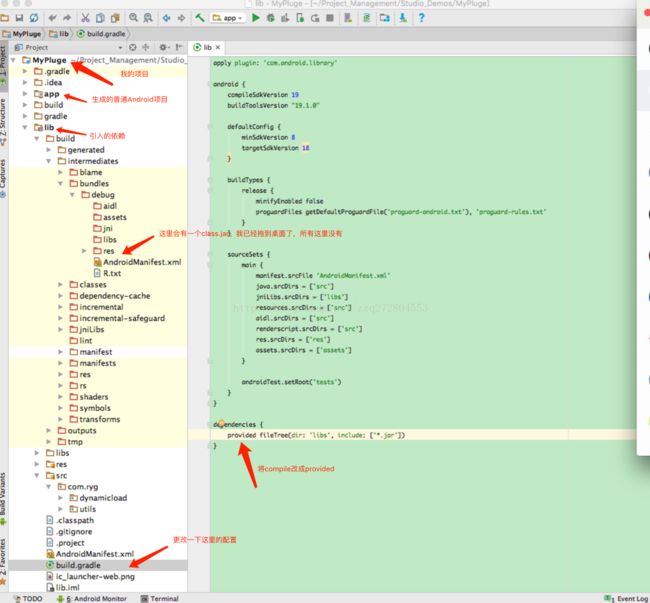Open the AVD Manager icon
This screenshot has width=650, height=603.
(x=348, y=18)
